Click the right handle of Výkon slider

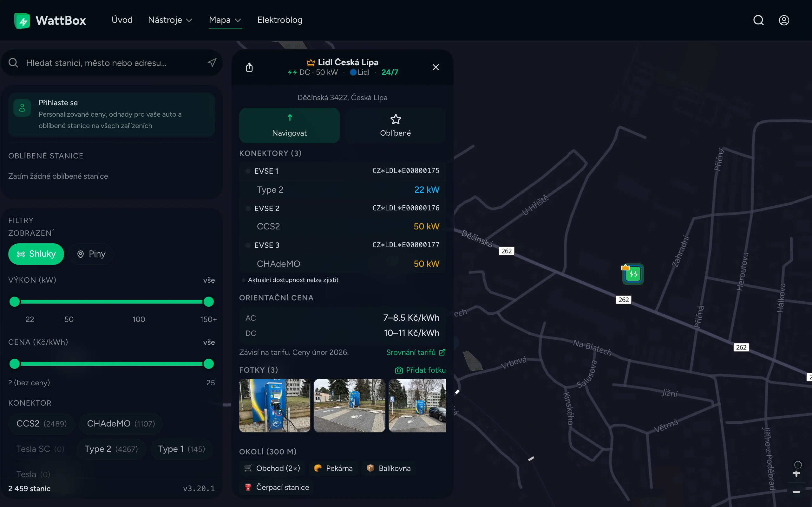pos(208,301)
